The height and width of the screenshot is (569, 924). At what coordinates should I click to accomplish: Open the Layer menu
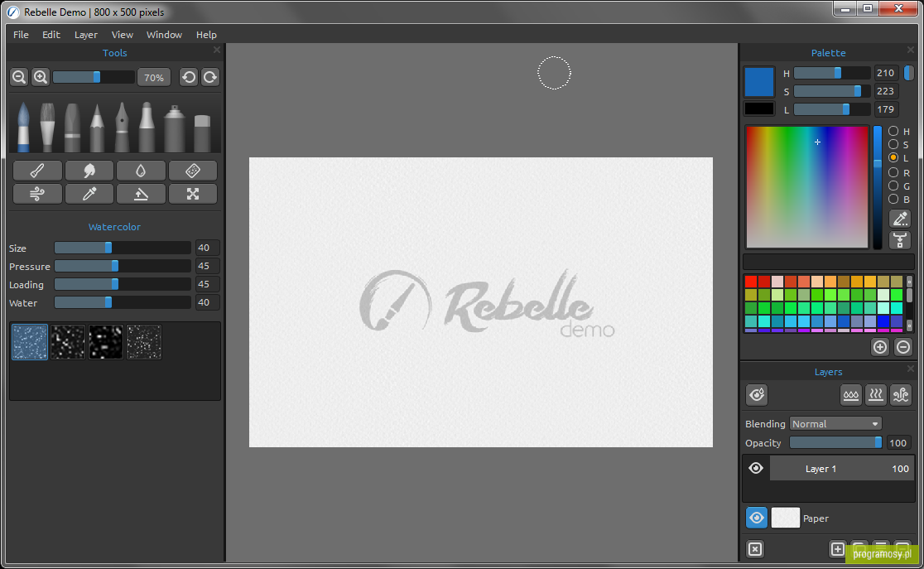tap(85, 35)
